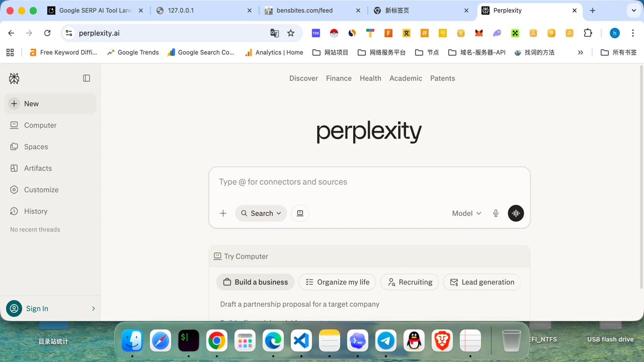Open Computer in the sidebar
The width and height of the screenshot is (644, 362).
coord(50,125)
